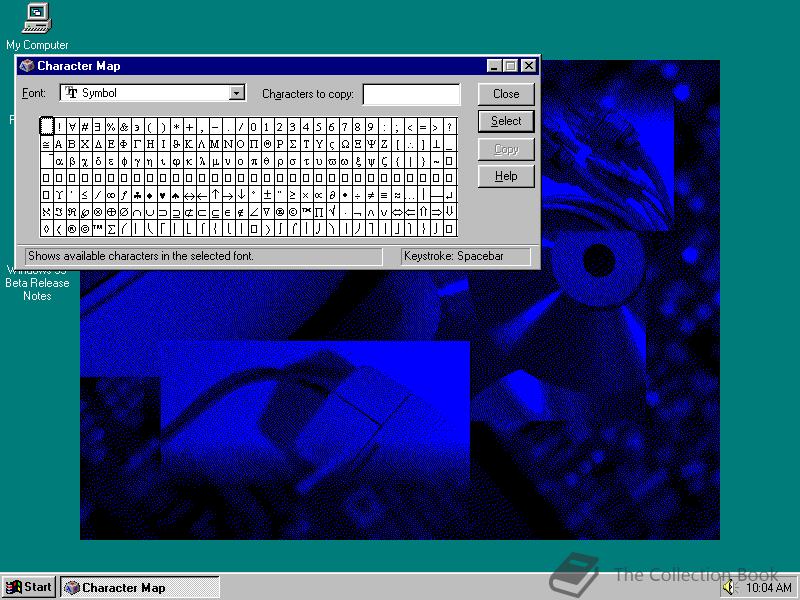The height and width of the screenshot is (600, 800).
Task: Click the Close button
Action: [506, 94]
